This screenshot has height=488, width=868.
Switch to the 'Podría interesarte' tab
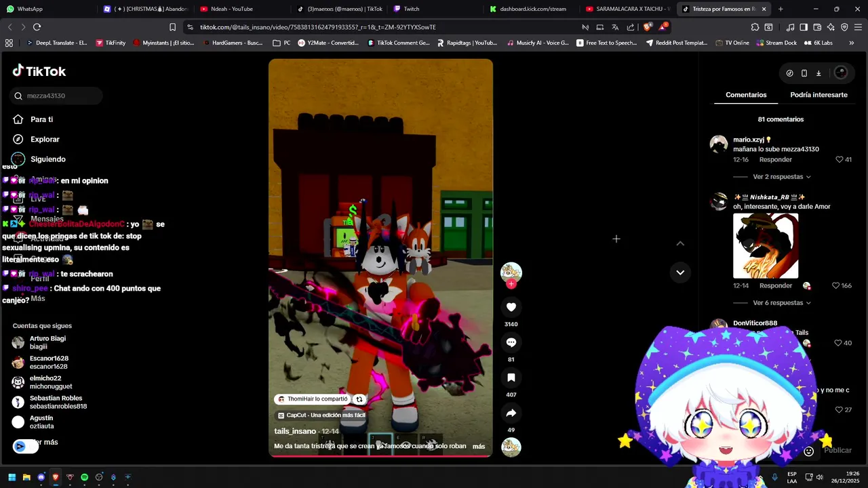click(818, 95)
